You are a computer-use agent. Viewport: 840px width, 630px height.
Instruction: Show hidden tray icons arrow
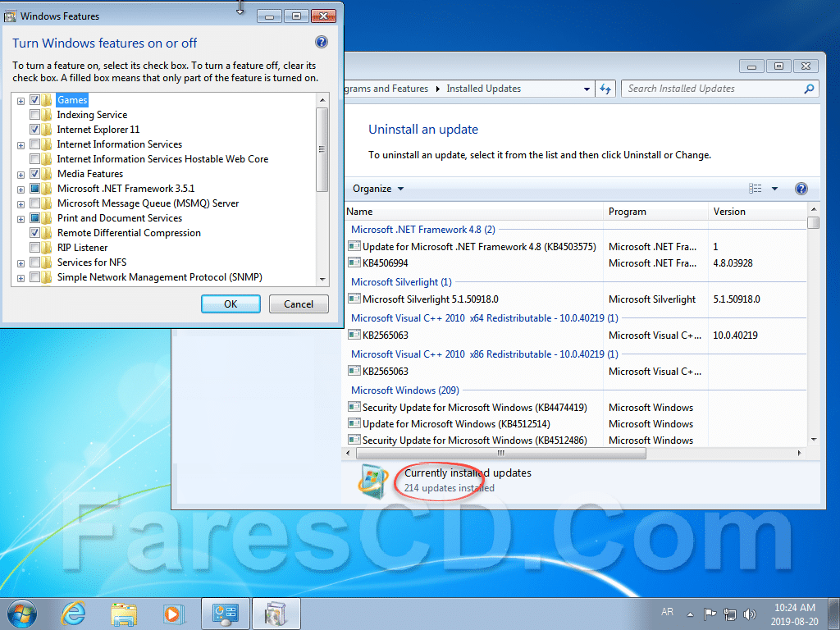pos(691,614)
